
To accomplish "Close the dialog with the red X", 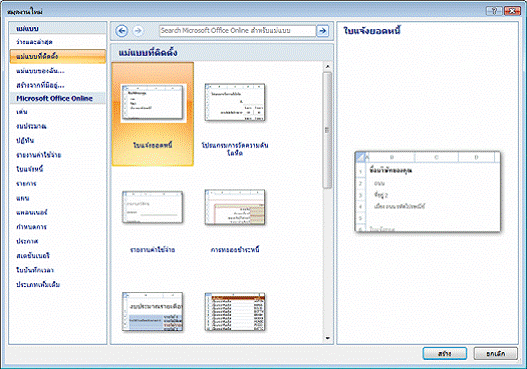I will (512, 11).
